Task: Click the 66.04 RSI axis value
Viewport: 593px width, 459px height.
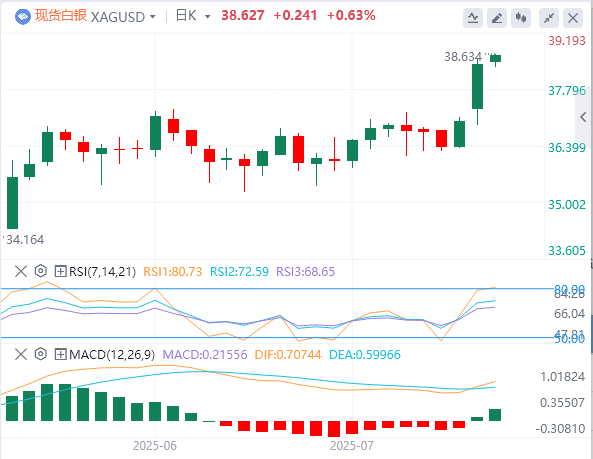Action: pos(570,314)
